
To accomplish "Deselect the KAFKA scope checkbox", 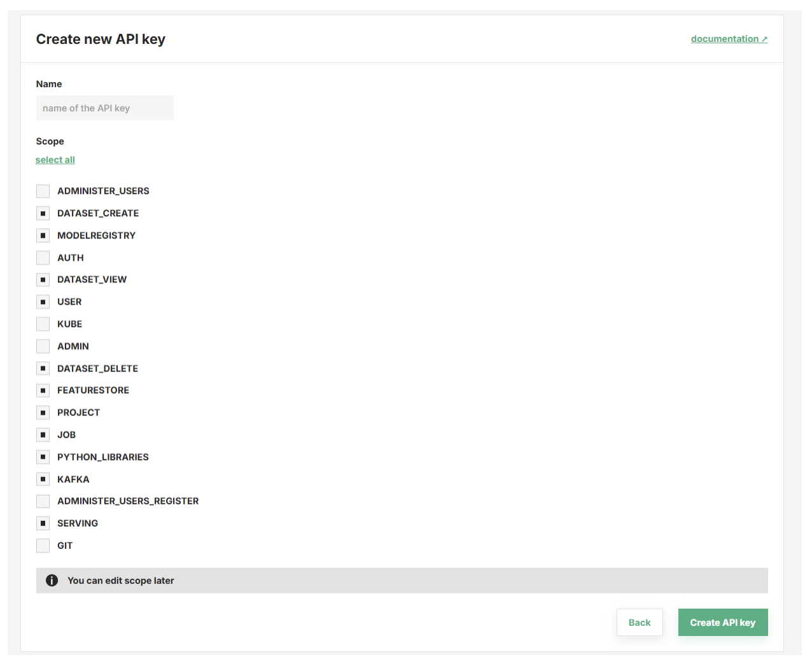I will 43,479.
